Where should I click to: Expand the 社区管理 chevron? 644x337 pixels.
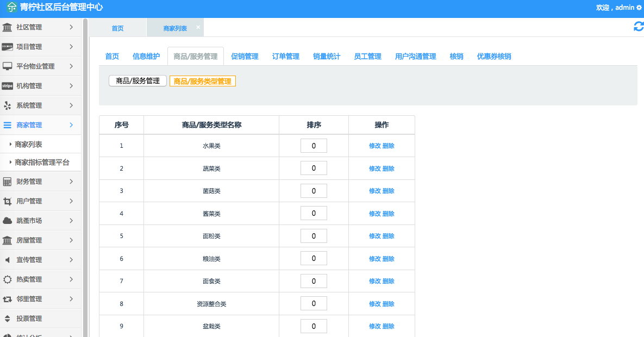click(x=71, y=27)
